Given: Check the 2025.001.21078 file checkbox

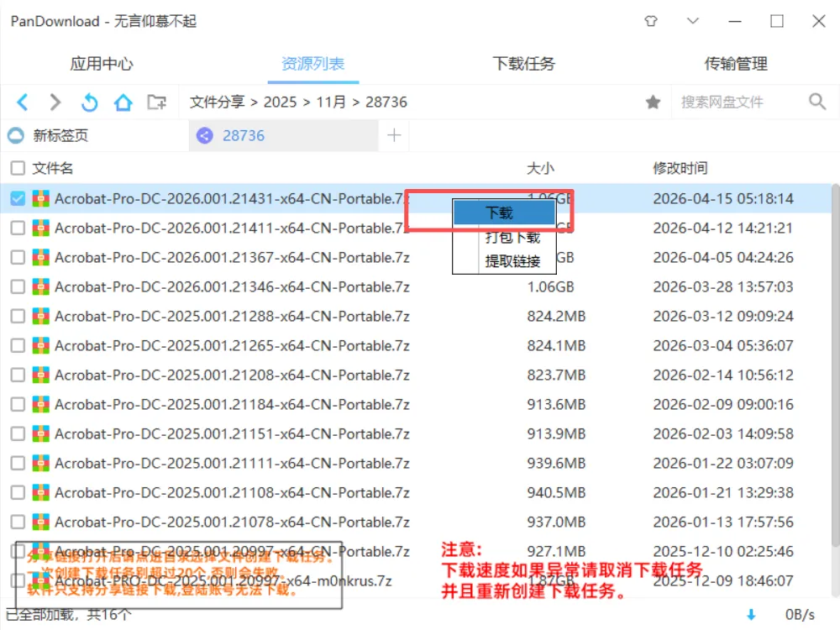Looking at the screenshot, I should (x=18, y=522).
